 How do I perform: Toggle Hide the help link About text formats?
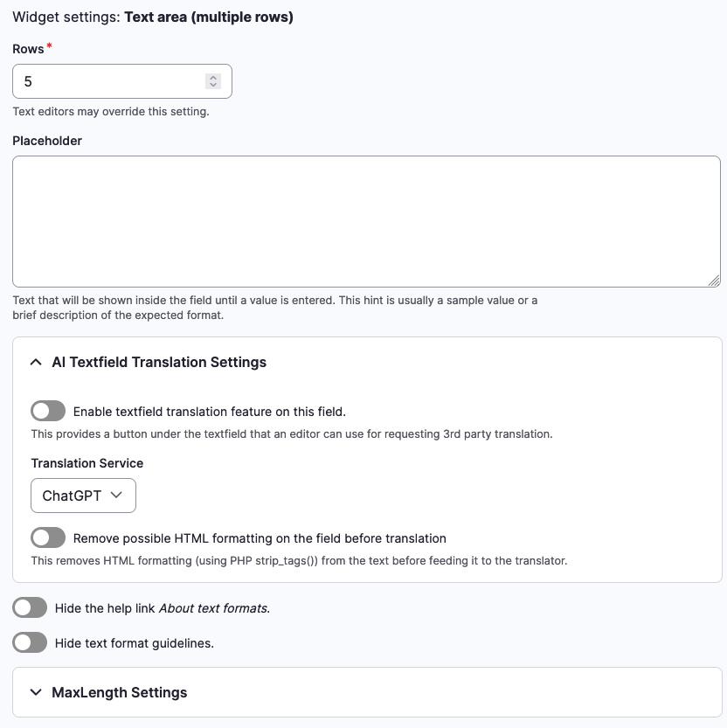coord(30,607)
